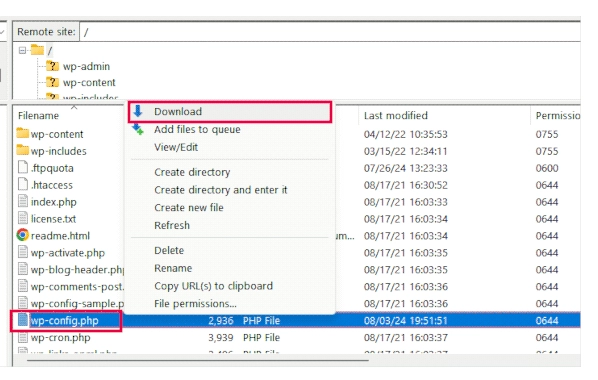The width and height of the screenshot is (598, 380).
Task: Click the wp-blog-header.php file icon
Action: point(23,269)
